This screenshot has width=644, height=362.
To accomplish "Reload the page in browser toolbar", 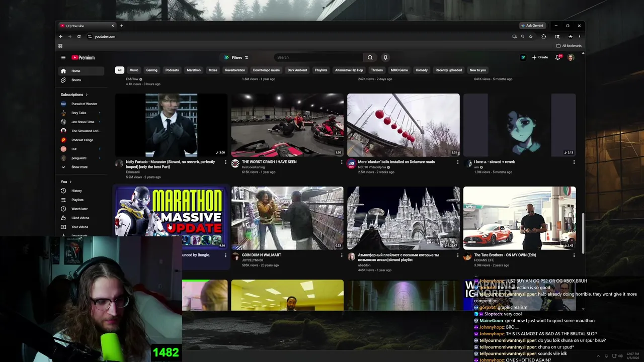I will pos(79,36).
